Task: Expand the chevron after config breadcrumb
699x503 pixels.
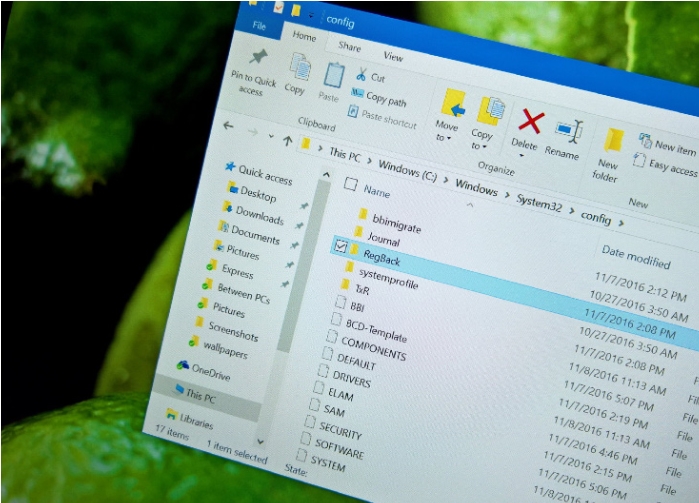Action: [x=621, y=223]
